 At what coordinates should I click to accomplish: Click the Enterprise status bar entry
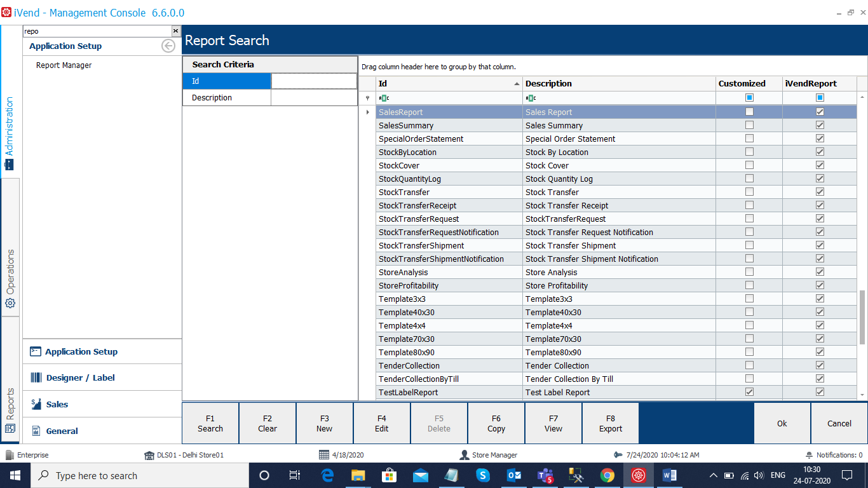(27, 455)
